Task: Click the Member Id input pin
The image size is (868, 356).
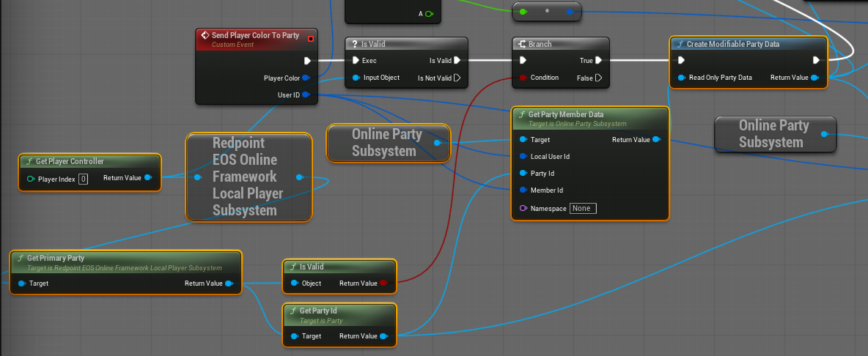Action: [x=523, y=190]
